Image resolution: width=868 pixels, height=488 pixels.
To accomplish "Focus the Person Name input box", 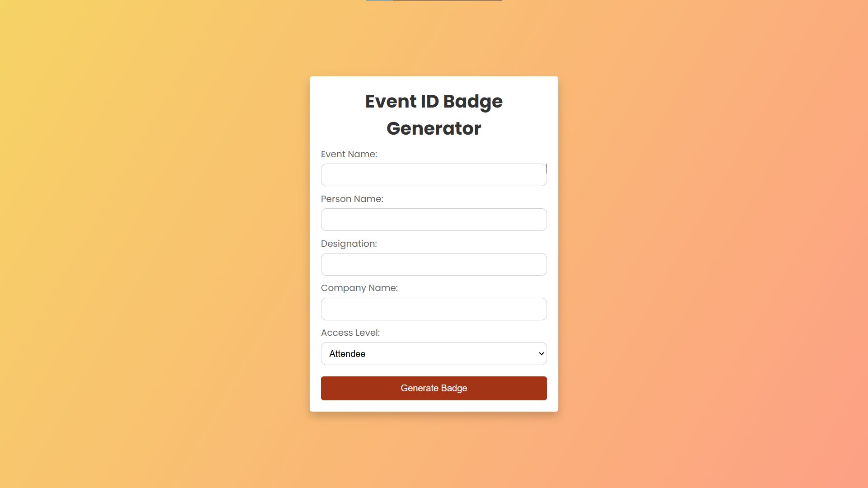I will pos(434,220).
